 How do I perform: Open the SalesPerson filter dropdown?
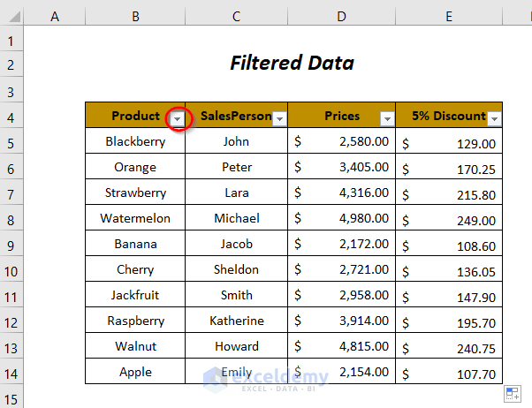pos(280,118)
